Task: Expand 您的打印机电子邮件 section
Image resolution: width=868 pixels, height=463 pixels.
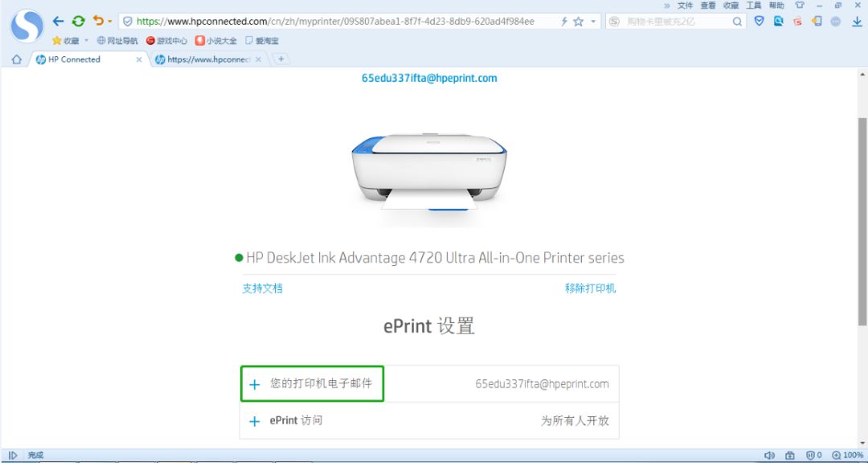Action: coord(312,383)
